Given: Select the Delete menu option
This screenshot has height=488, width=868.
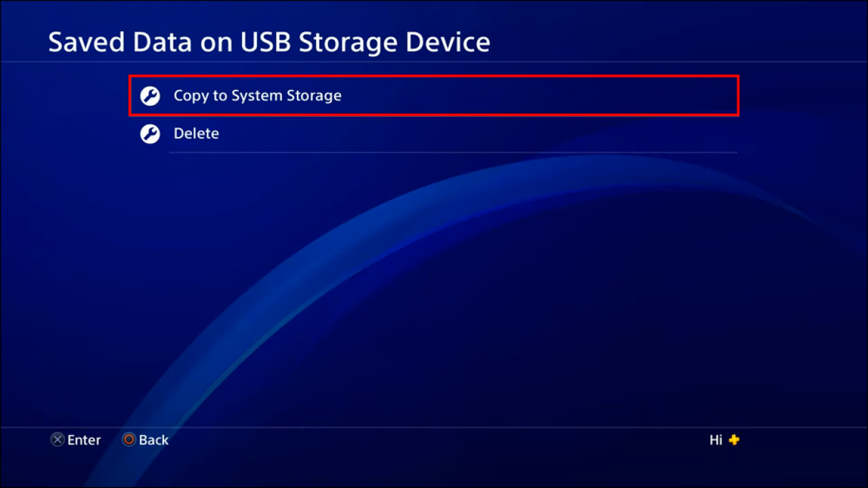Looking at the screenshot, I should pyautogui.click(x=196, y=134).
